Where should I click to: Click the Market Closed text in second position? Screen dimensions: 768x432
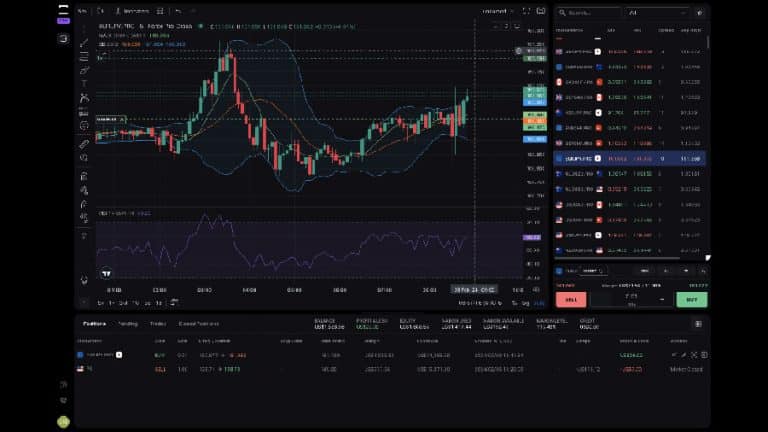click(686, 369)
